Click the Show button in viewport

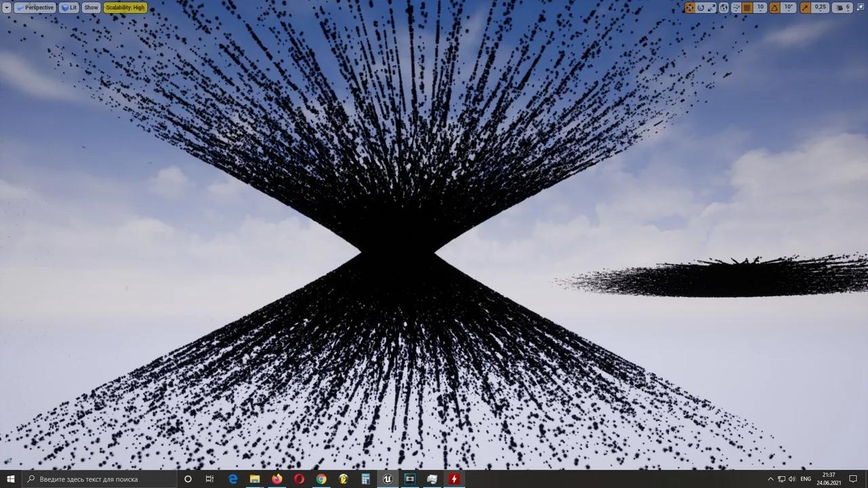(x=91, y=7)
